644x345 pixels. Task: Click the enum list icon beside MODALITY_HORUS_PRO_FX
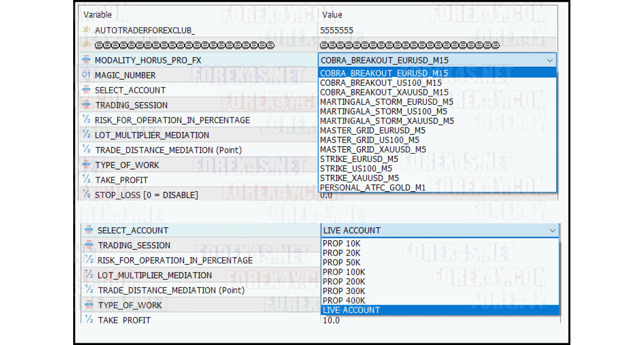coord(86,60)
